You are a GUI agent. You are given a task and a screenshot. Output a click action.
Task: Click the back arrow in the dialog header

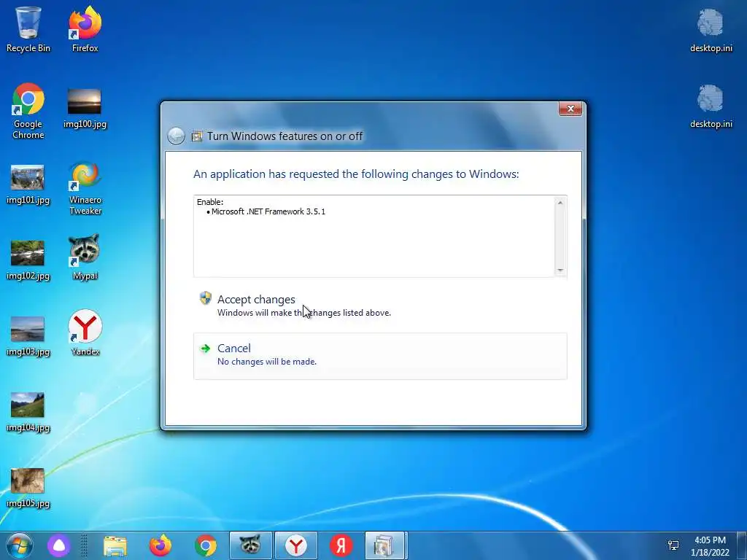click(177, 136)
